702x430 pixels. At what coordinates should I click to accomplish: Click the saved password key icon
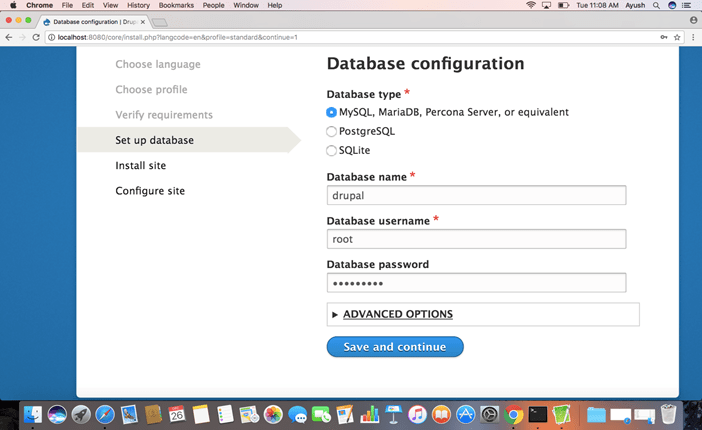point(664,37)
